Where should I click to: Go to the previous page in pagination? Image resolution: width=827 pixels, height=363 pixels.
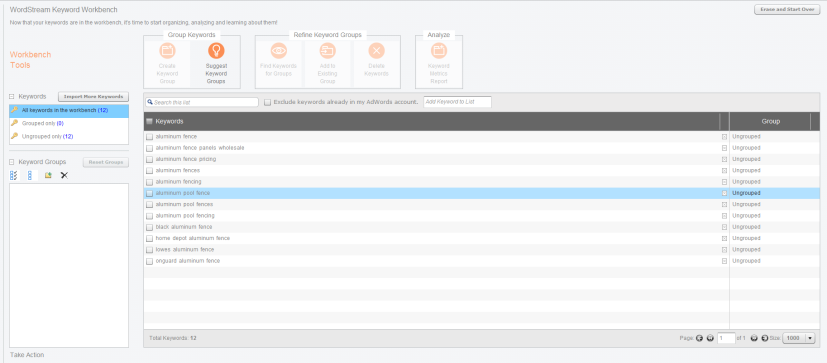(x=710, y=338)
